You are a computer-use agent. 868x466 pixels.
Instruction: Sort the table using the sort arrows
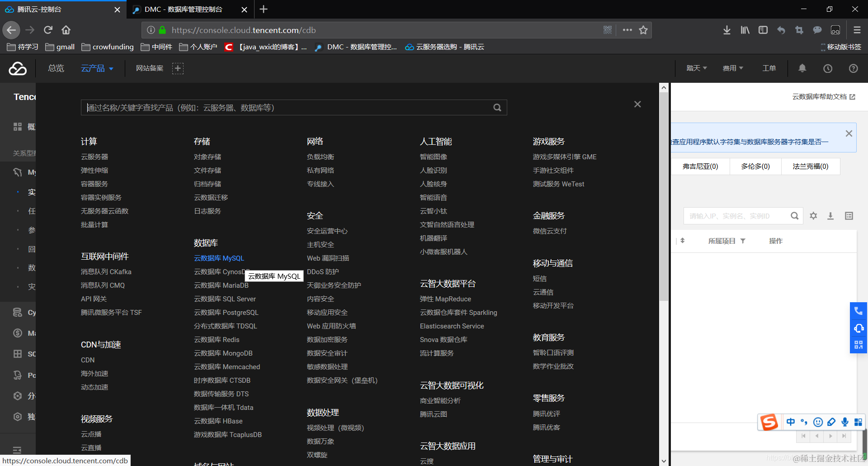[683, 241]
